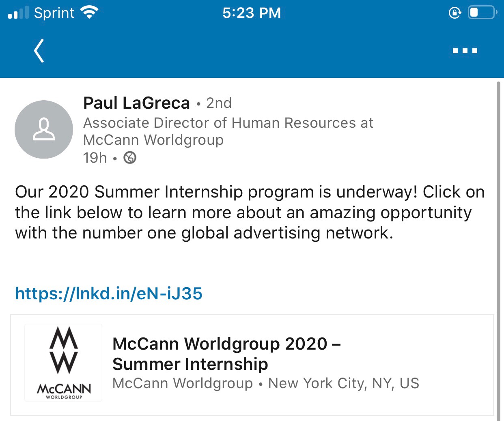Open the post options three-dot menu
The height and width of the screenshot is (421, 504).
[x=465, y=50]
